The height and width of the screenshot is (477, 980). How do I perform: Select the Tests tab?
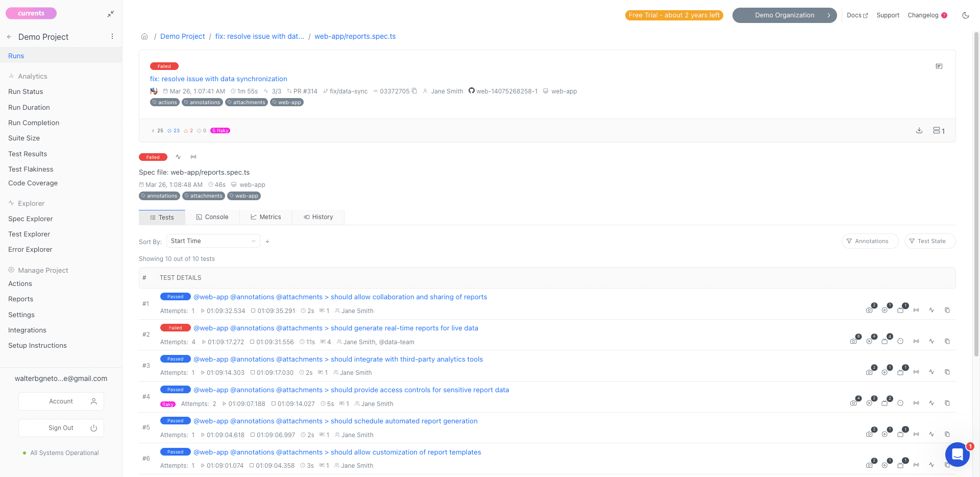coord(162,217)
